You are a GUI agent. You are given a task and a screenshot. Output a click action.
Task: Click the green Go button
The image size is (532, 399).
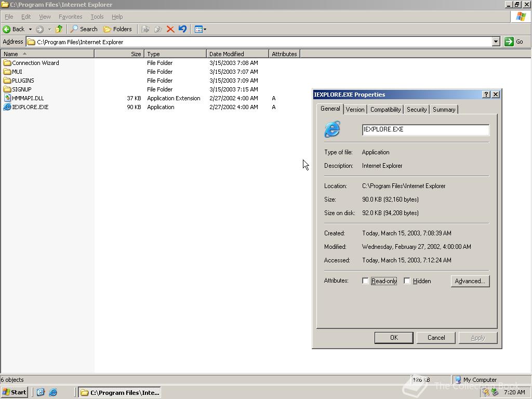[x=514, y=42]
